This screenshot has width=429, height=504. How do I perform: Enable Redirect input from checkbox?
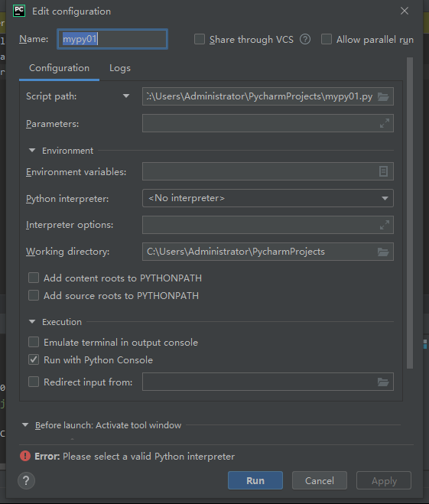[x=34, y=382]
